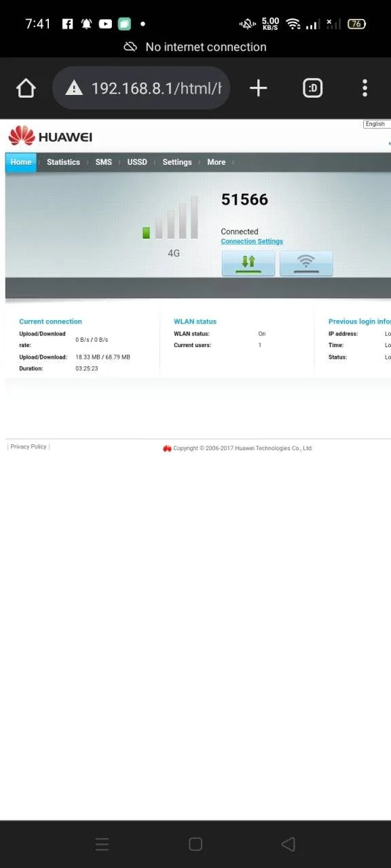This screenshot has height=868, width=391.
Task: Toggle mobile data with the arrows button
Action: [x=248, y=263]
